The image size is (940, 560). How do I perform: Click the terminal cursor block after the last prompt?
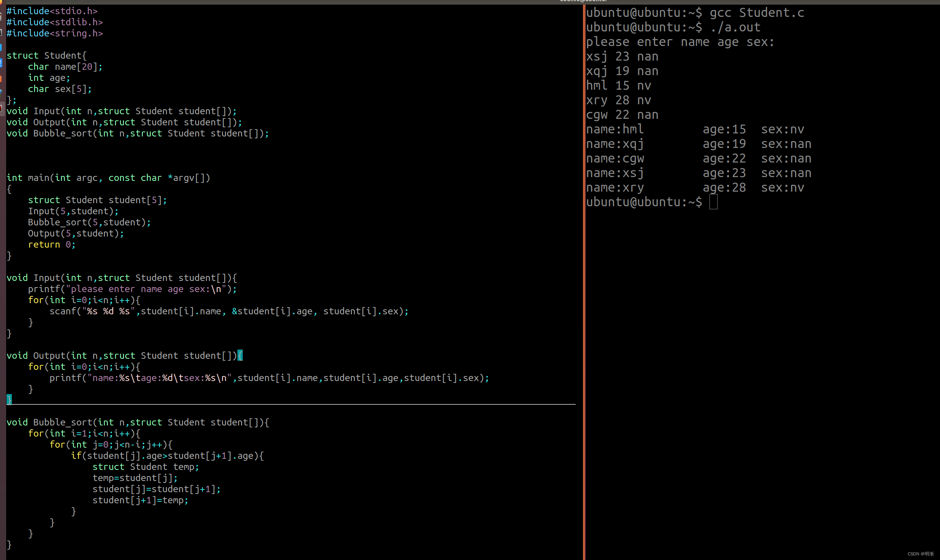[713, 202]
